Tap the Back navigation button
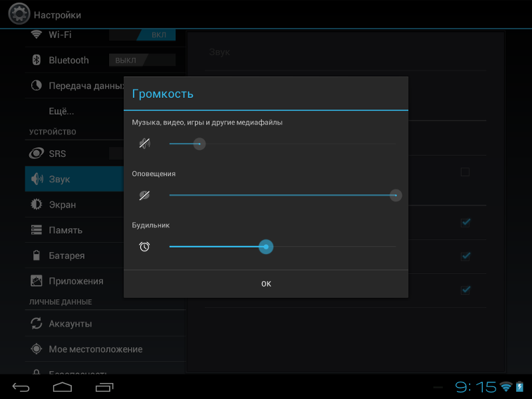The image size is (532, 399). (21, 387)
